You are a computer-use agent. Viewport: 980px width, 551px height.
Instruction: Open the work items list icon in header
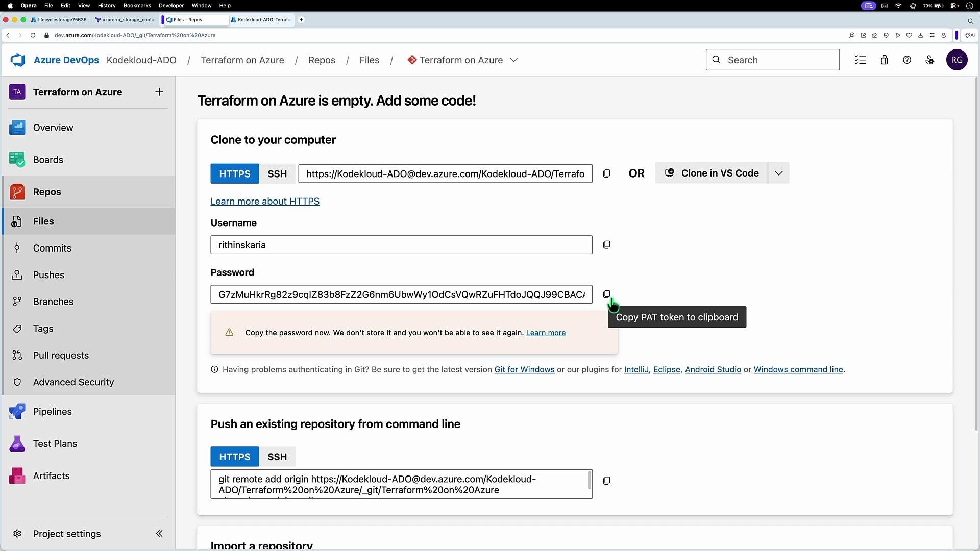click(861, 60)
